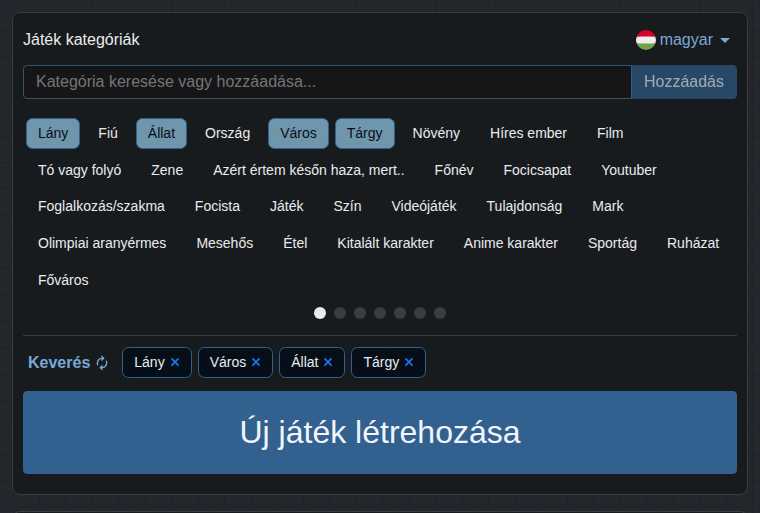Go to the fifth category page dot
The width and height of the screenshot is (760, 513).
400,313
